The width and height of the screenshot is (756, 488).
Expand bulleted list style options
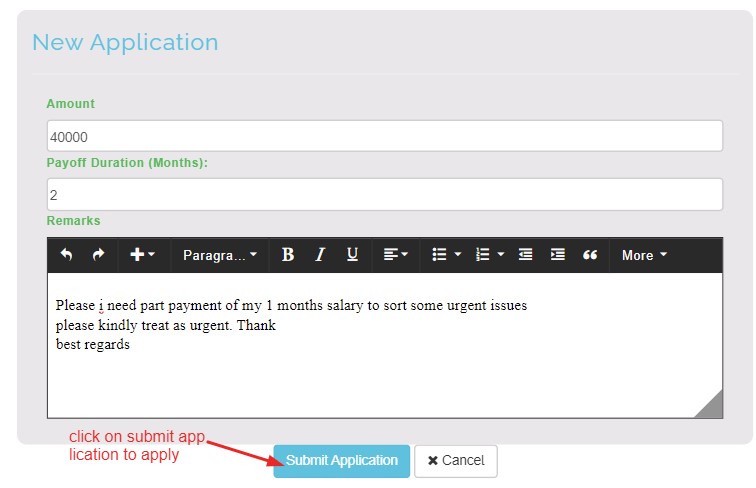click(458, 254)
